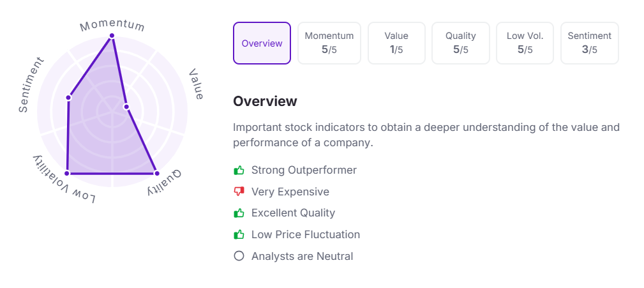Click the Momentum data point on radar chart
Screen dimensions: 644x288
coord(112,36)
